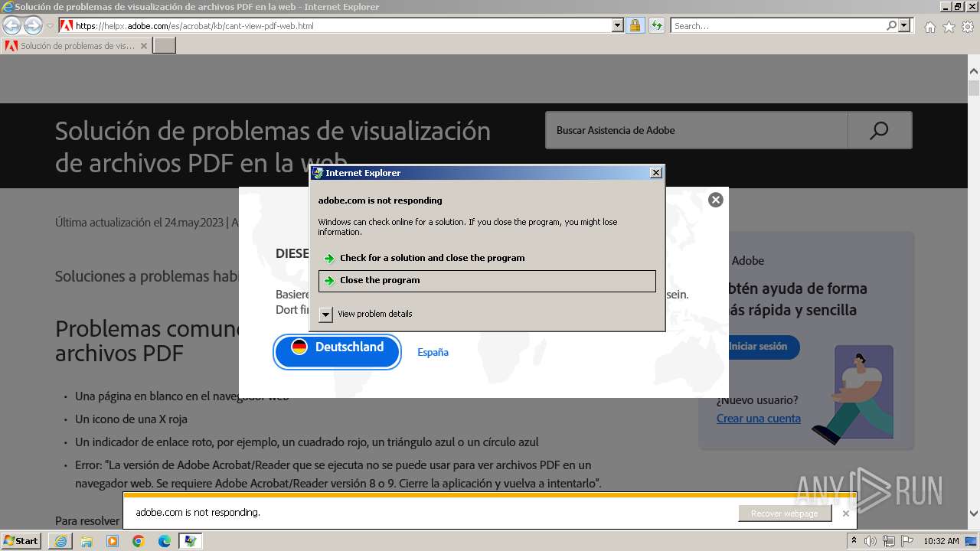Click the network tray icon
Screen dimensions: 980x551
click(889, 541)
